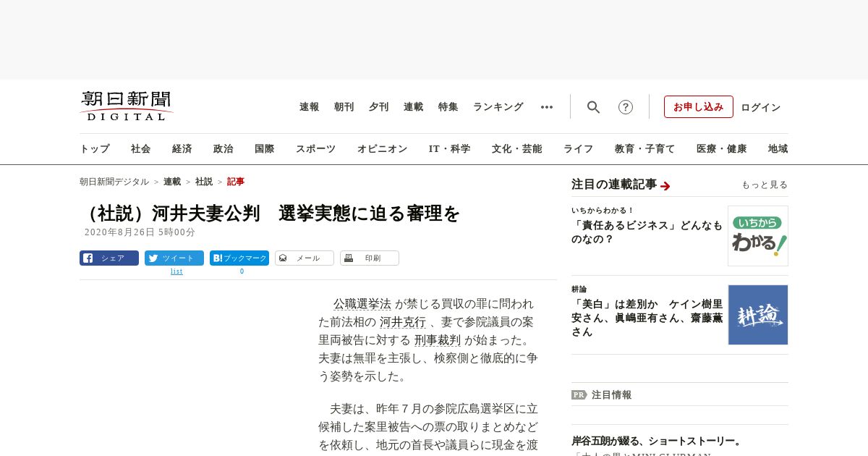868x456 pixels.
Task: Share article with Facebook シェア button
Action: 109,258
